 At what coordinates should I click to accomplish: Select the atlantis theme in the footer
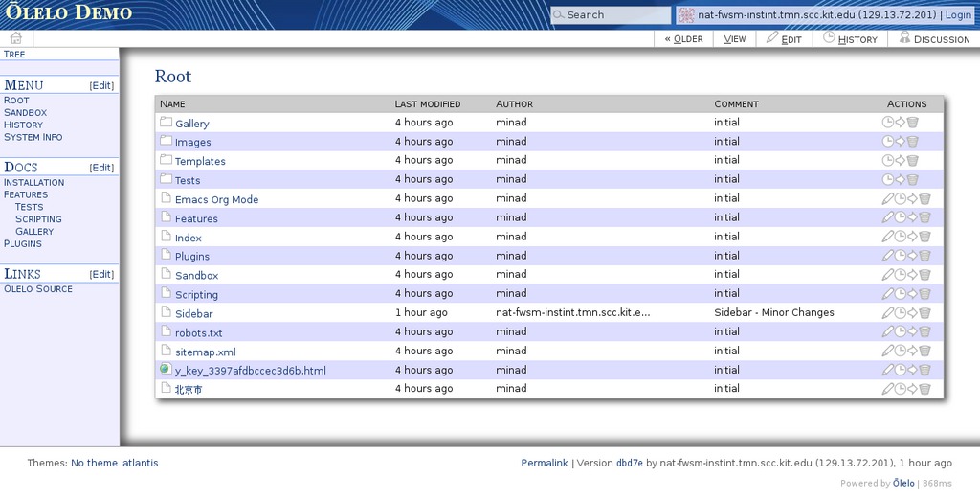[x=140, y=463]
